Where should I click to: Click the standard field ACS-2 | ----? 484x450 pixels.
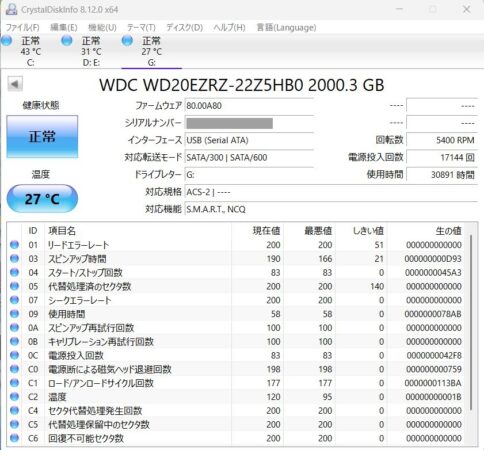pyautogui.click(x=331, y=192)
